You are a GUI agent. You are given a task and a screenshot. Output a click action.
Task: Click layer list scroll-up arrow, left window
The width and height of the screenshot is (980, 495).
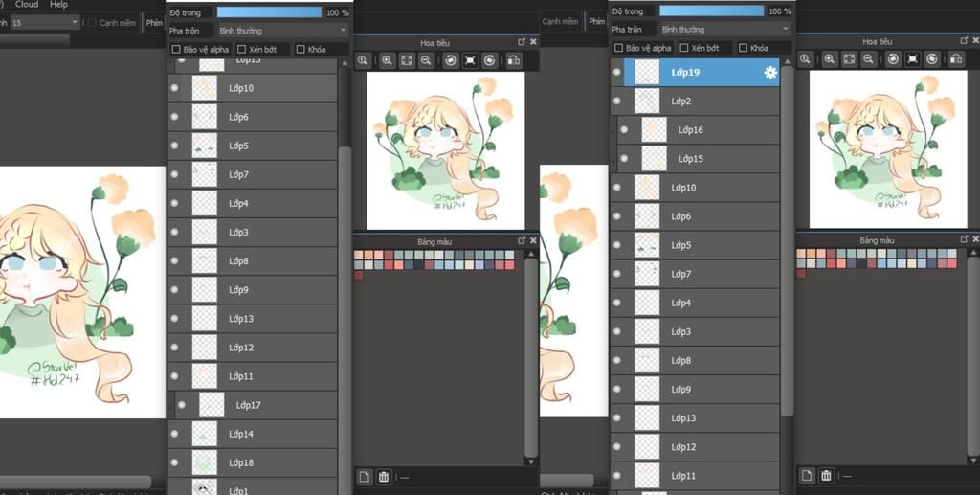(345, 63)
